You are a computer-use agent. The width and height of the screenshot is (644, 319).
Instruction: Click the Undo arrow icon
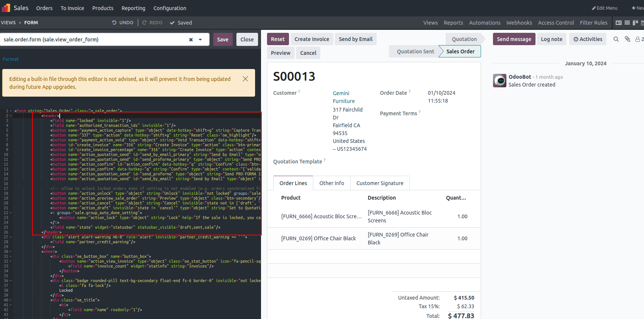click(114, 23)
